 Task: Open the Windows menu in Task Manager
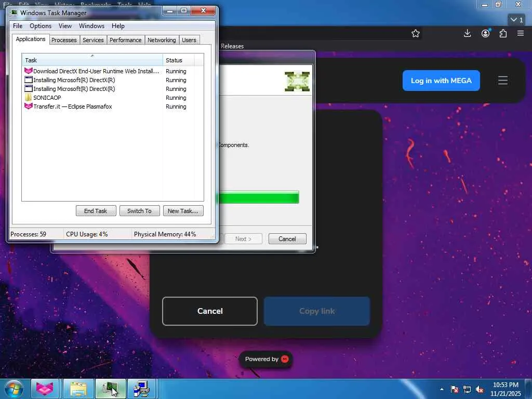click(x=91, y=26)
